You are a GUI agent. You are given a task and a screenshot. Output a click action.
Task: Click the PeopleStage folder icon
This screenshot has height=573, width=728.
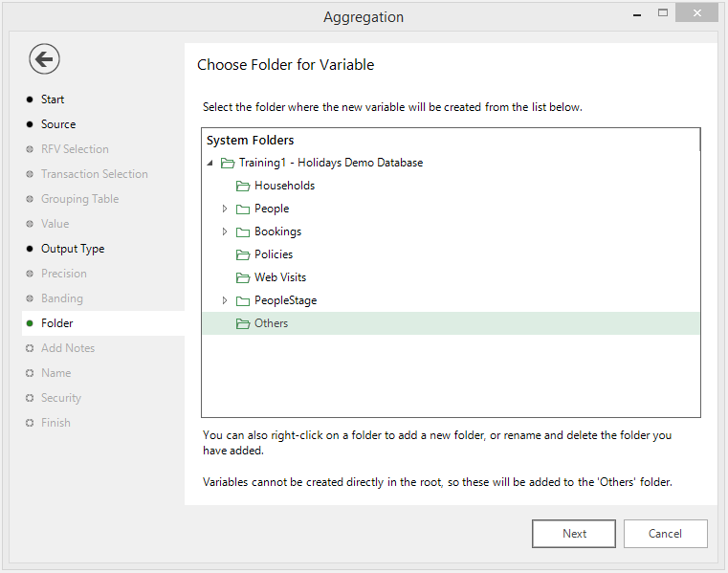pyautogui.click(x=243, y=301)
